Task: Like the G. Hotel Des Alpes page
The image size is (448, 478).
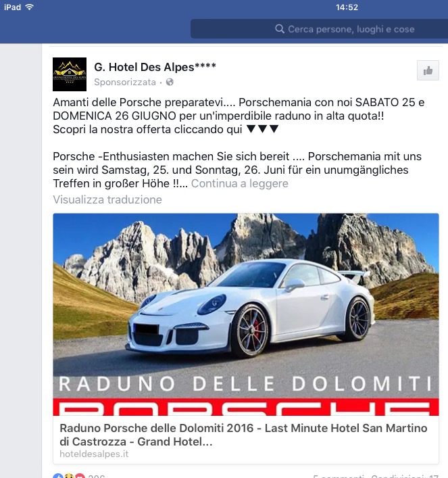Action: (x=428, y=70)
